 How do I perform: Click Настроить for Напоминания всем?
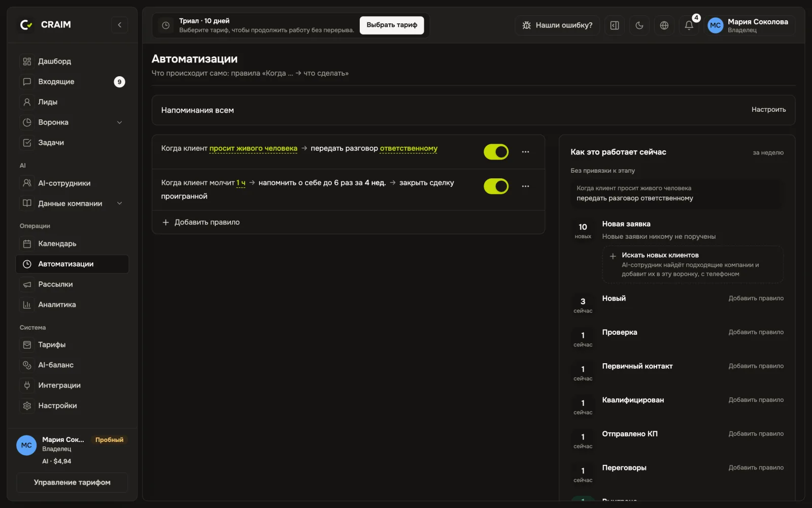click(768, 110)
